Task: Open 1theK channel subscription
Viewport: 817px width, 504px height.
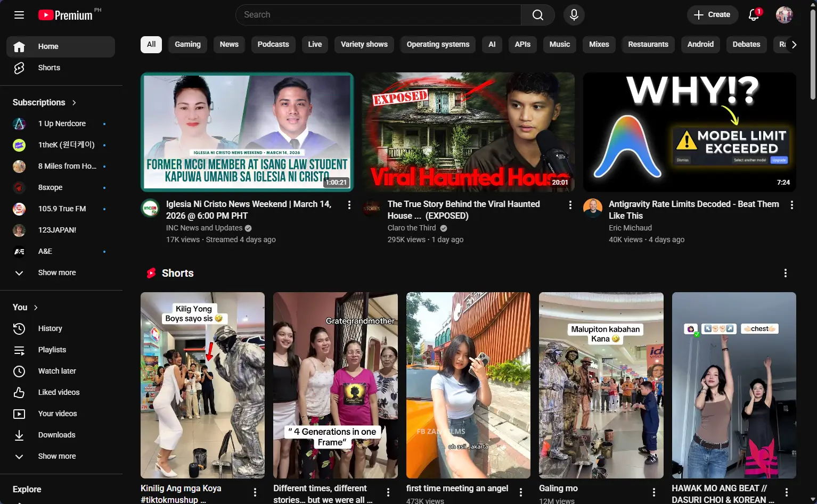Action: pos(61,145)
